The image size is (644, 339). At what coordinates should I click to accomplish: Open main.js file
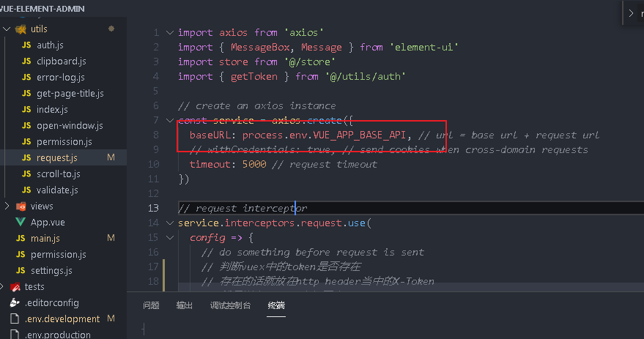[x=45, y=238]
